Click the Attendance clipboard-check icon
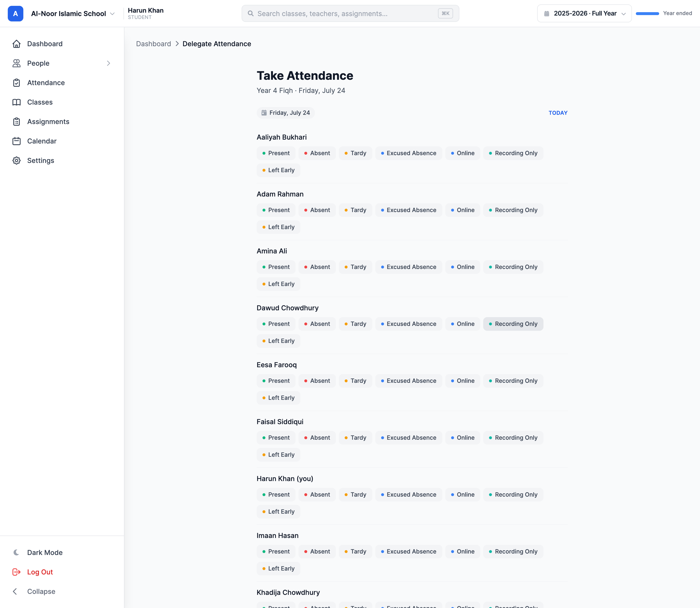This screenshot has height=608, width=700. tap(17, 83)
